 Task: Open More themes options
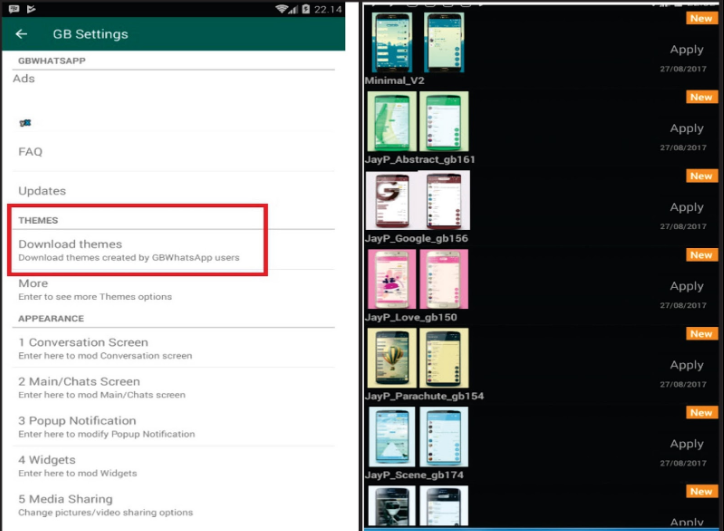click(x=173, y=290)
